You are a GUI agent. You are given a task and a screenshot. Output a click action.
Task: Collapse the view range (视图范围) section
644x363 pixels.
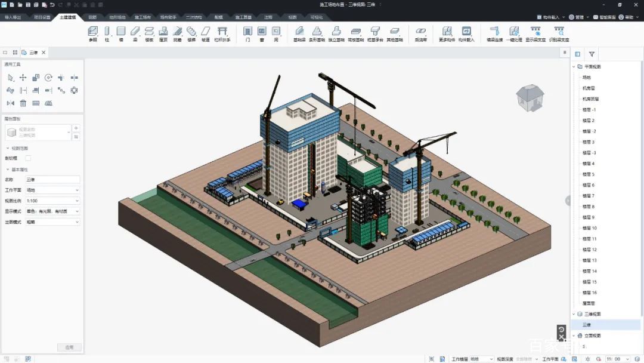7,148
